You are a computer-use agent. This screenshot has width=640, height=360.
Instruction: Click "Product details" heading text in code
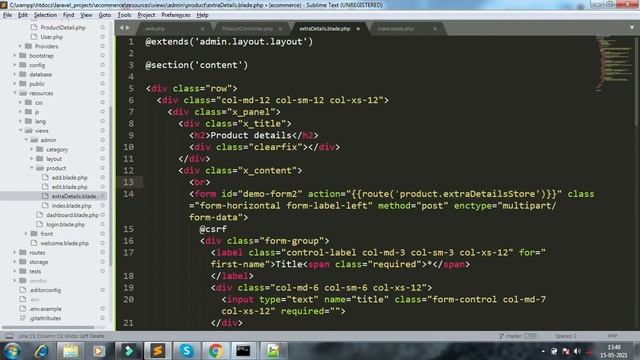pyautogui.click(x=251, y=135)
